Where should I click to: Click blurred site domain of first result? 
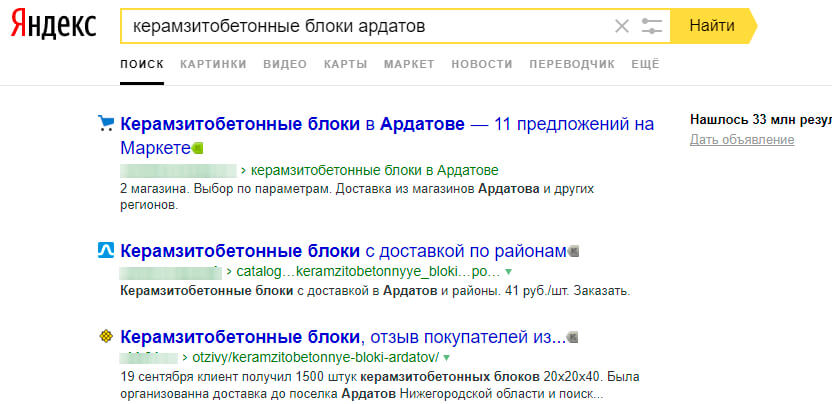point(178,170)
